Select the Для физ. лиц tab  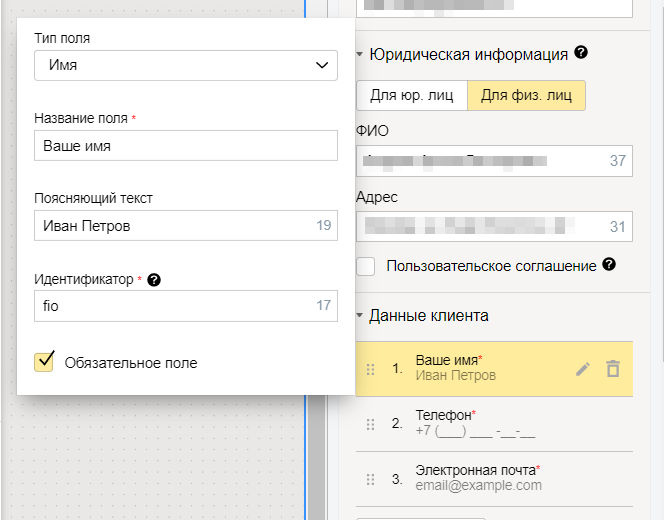(526, 96)
